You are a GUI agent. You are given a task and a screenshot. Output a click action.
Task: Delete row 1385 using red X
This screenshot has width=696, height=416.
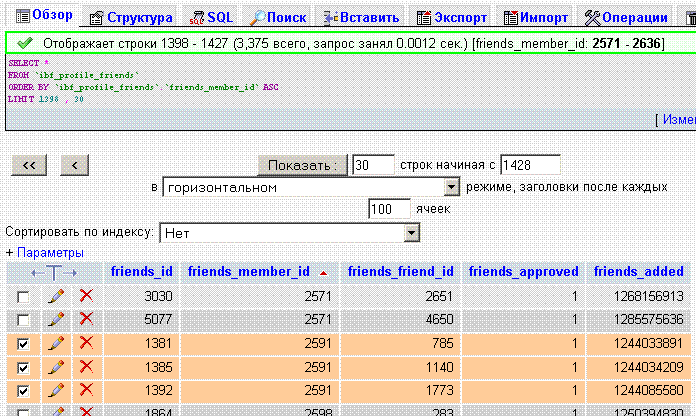click(86, 367)
